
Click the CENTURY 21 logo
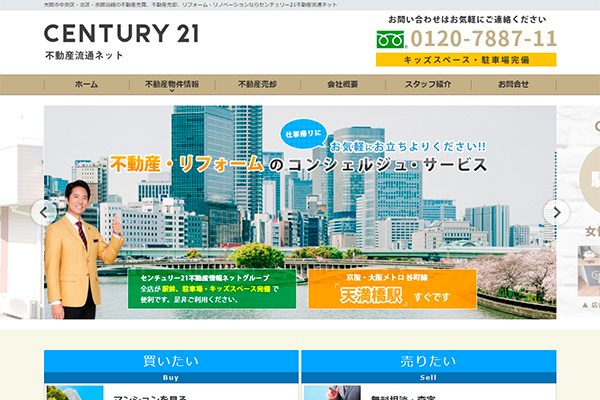[x=121, y=34]
